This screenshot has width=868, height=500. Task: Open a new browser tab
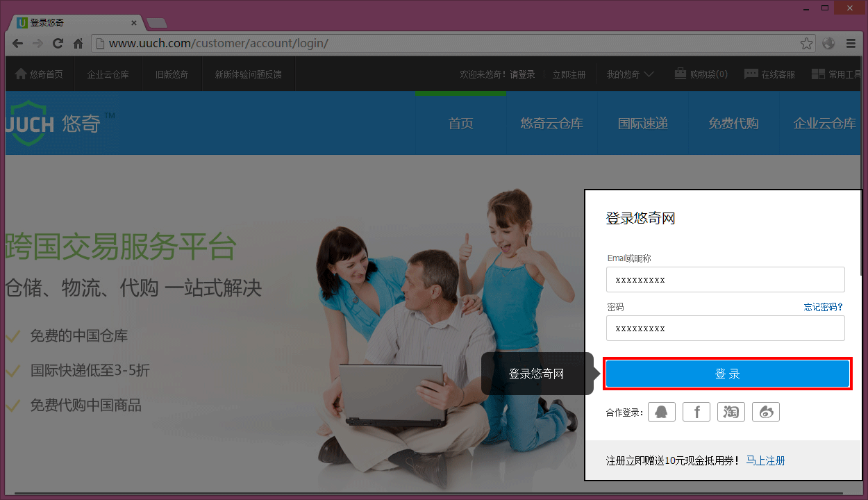(x=156, y=23)
